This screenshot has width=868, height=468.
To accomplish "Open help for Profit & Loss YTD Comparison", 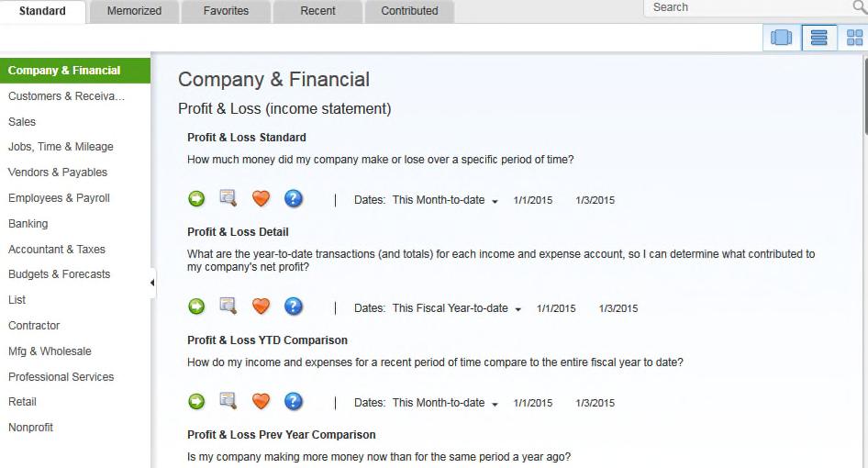I will click(294, 401).
